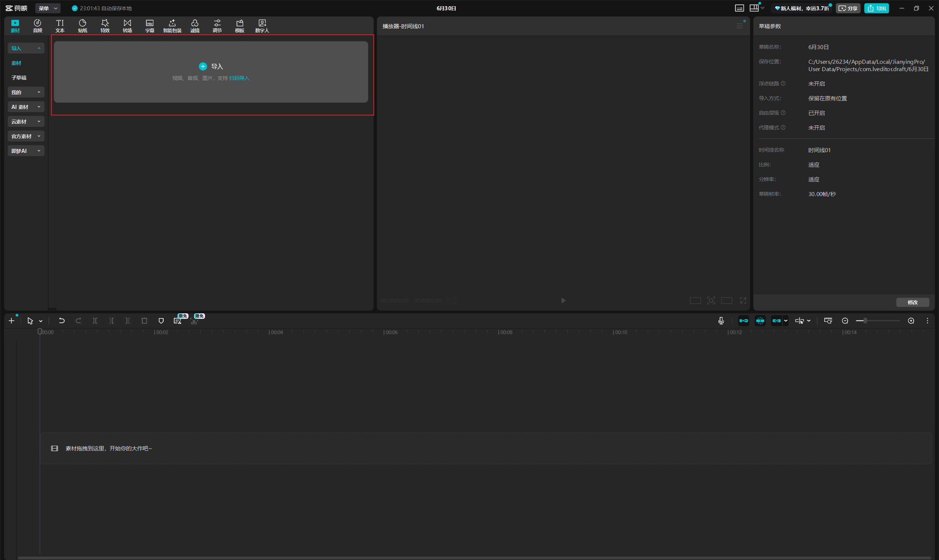This screenshot has height=560, width=939.
Task: Click the delete trash icon in timeline toolbar
Action: click(144, 321)
